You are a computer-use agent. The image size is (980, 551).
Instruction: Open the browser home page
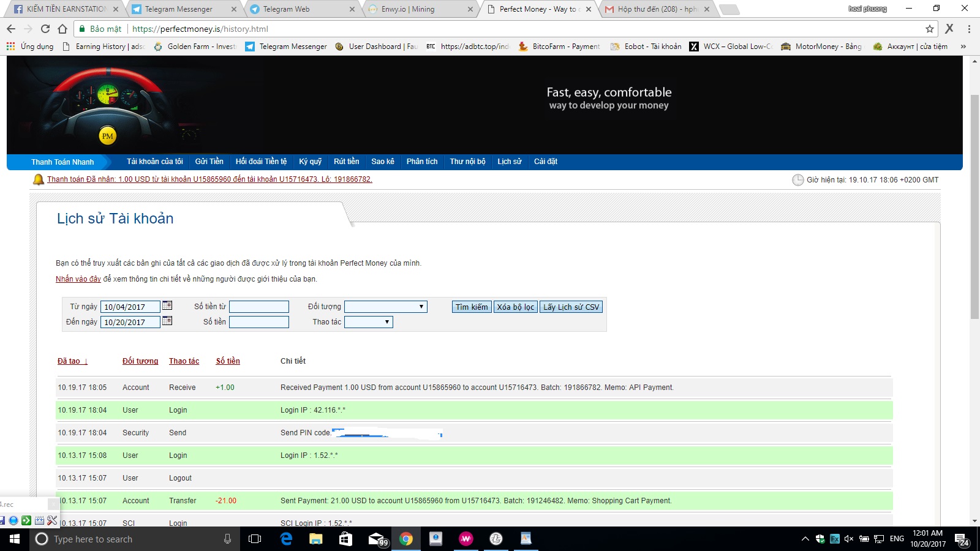tap(62, 29)
